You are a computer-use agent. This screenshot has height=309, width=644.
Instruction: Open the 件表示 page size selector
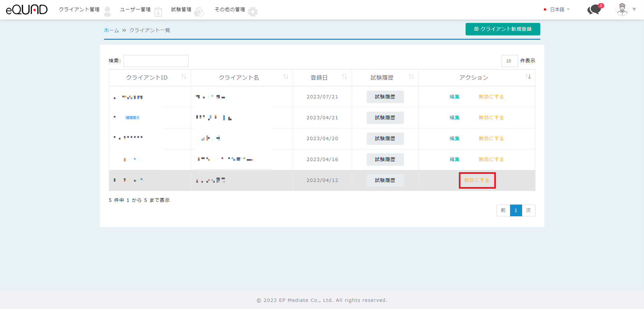pyautogui.click(x=509, y=61)
